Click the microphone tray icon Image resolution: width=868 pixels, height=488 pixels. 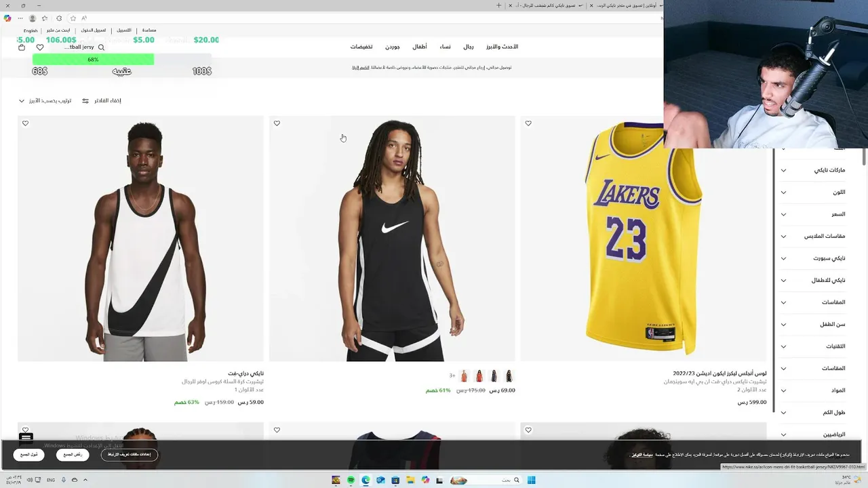[x=64, y=480]
